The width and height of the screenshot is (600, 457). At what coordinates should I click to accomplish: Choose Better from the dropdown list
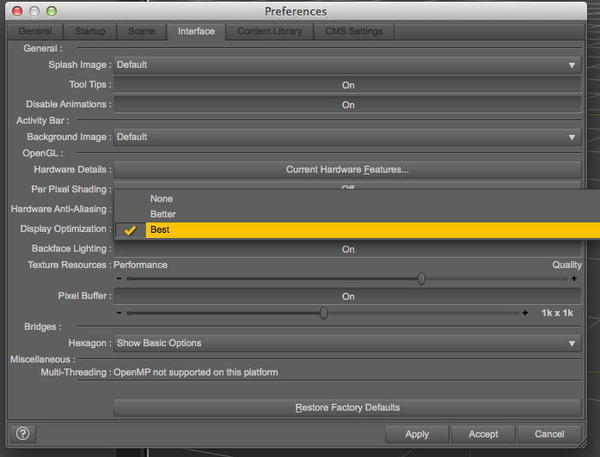(163, 214)
